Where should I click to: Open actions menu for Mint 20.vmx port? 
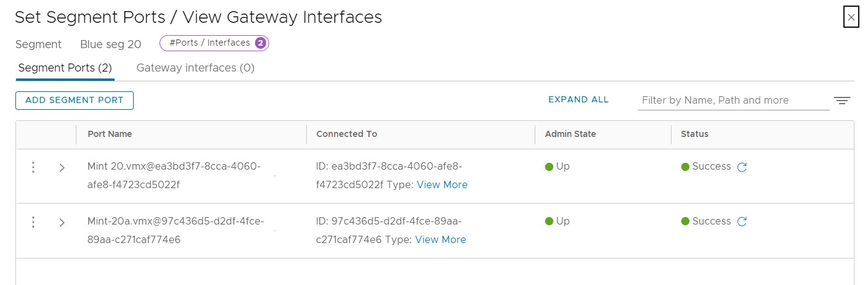(33, 167)
